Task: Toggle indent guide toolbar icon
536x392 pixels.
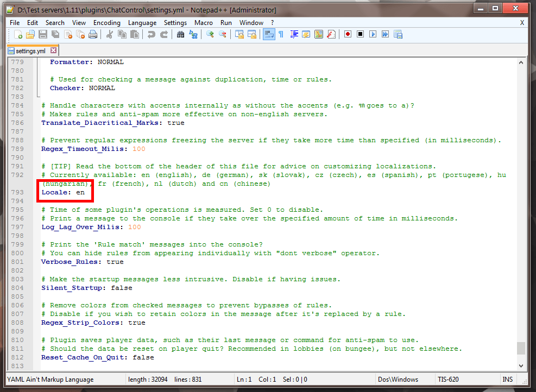Action: (x=294, y=35)
